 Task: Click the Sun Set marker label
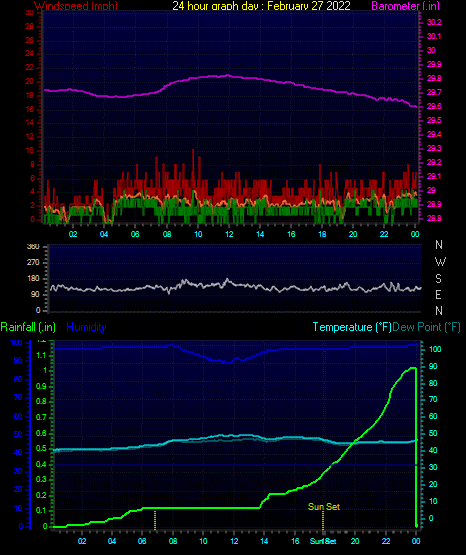click(x=324, y=507)
